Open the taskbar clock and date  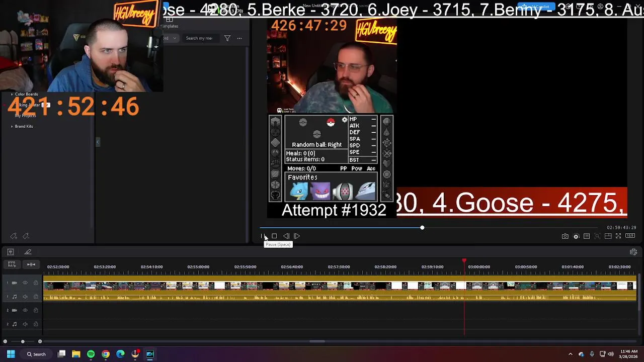coord(629,354)
